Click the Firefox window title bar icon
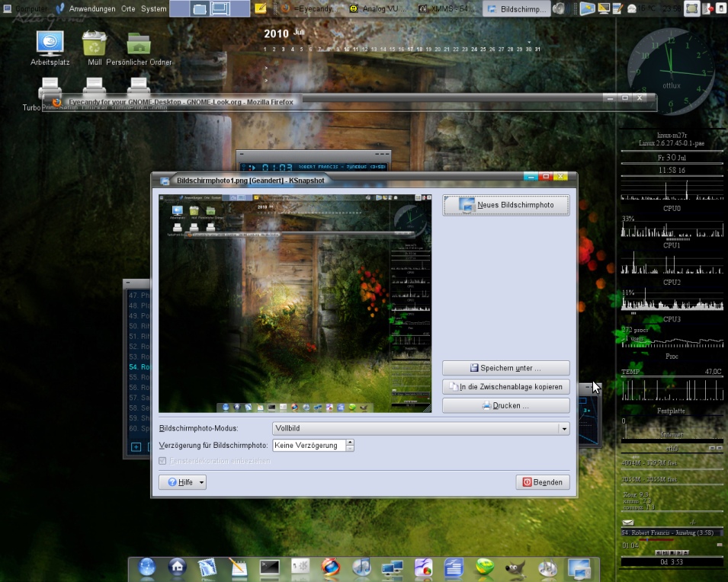Image resolution: width=728 pixels, height=582 pixels. click(56, 102)
